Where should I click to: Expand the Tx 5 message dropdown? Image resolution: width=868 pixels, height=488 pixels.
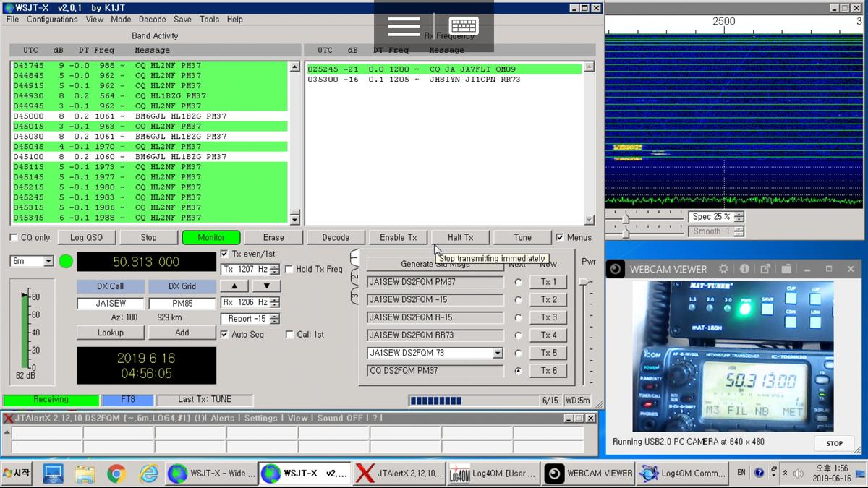click(x=497, y=354)
